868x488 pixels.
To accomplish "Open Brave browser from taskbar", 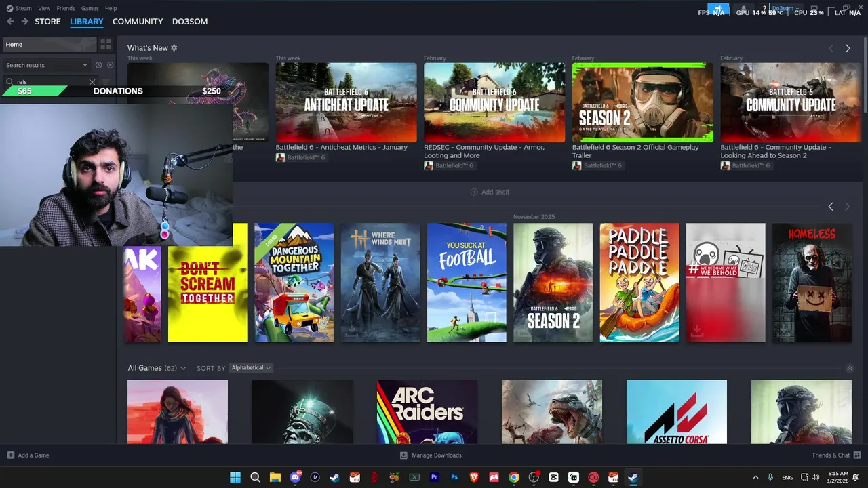I will pyautogui.click(x=474, y=477).
